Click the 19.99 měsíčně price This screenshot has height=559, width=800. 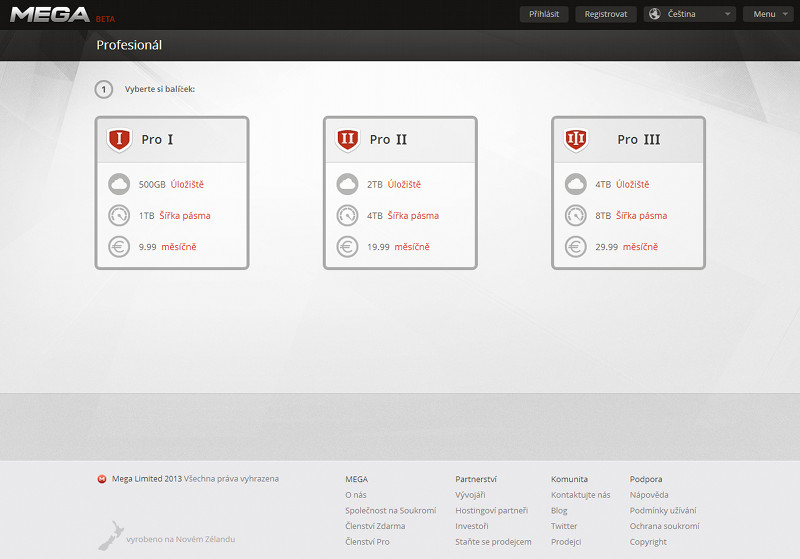(x=398, y=247)
